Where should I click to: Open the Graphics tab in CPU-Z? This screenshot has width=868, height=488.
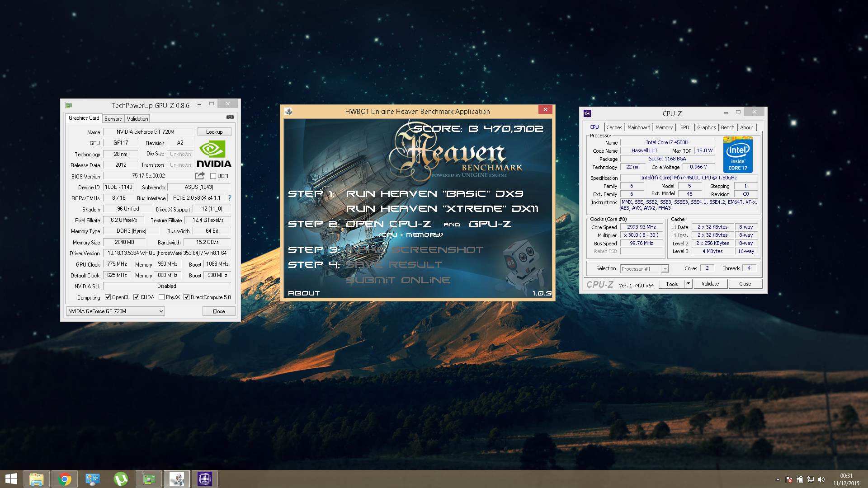pos(706,127)
